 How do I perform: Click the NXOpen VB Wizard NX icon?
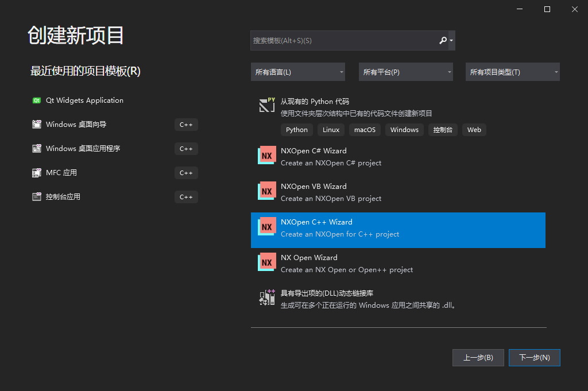(x=266, y=191)
